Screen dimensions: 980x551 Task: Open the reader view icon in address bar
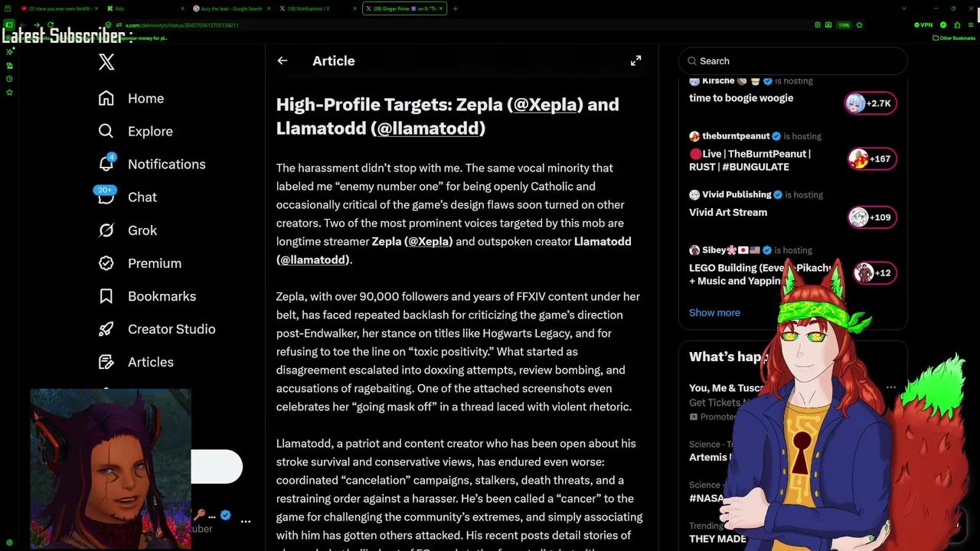818,25
